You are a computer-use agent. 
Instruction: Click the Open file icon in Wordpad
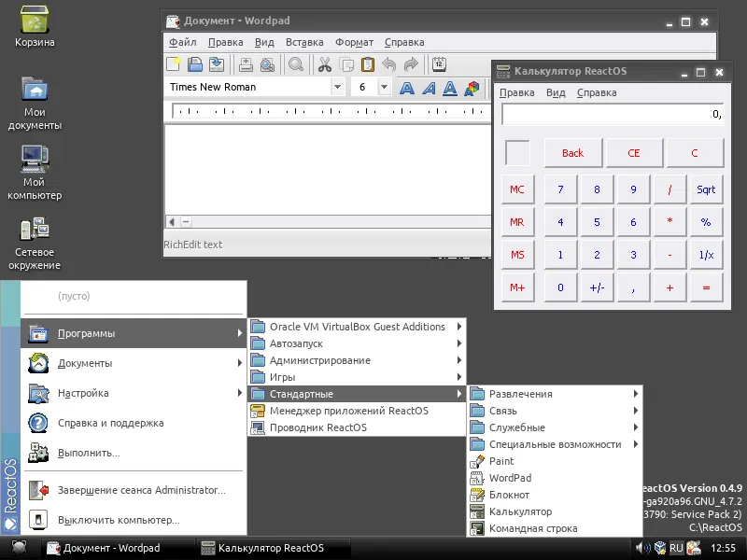[x=195, y=63]
